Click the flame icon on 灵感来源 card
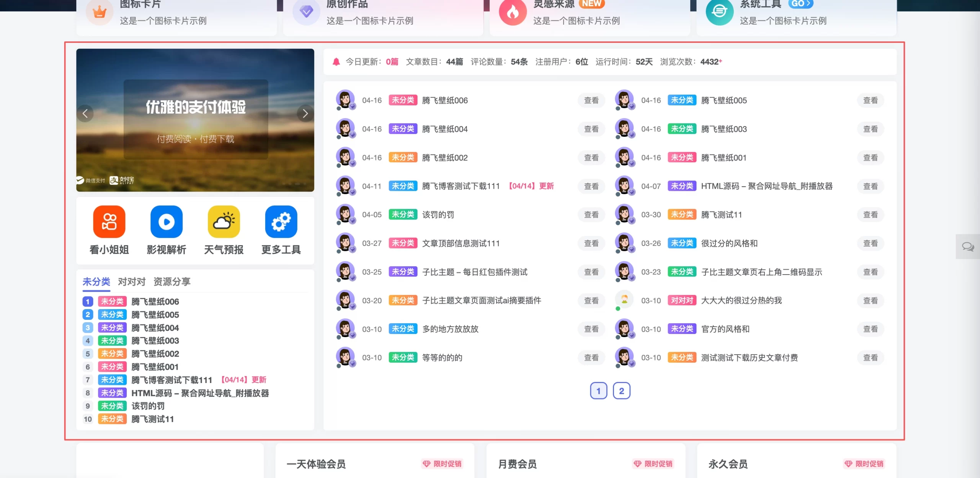 point(513,11)
